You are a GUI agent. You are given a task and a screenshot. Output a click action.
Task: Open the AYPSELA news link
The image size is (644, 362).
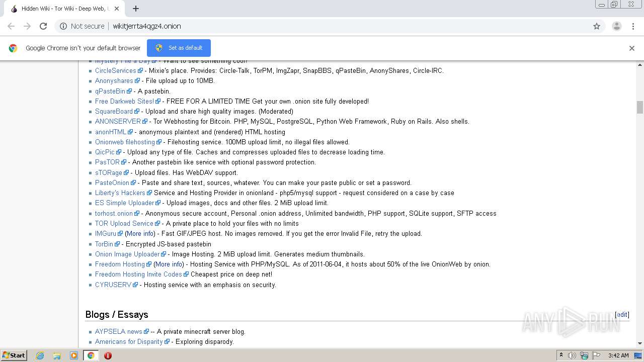119,332
